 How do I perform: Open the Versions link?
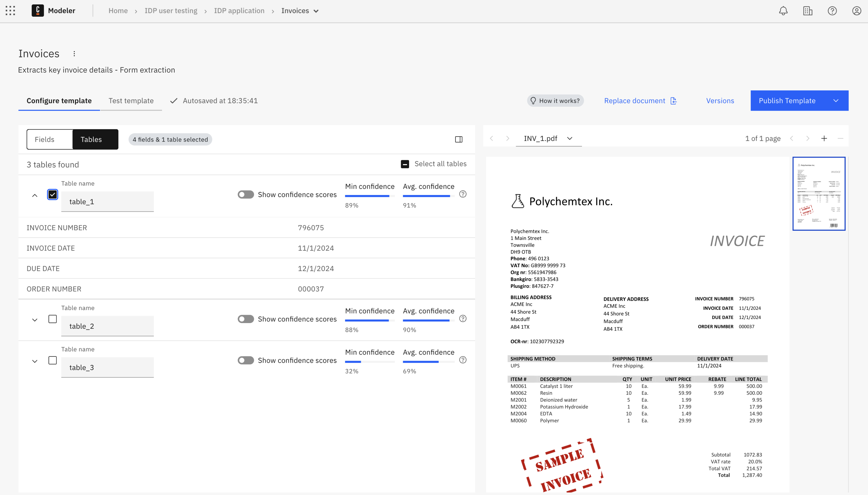(x=720, y=101)
